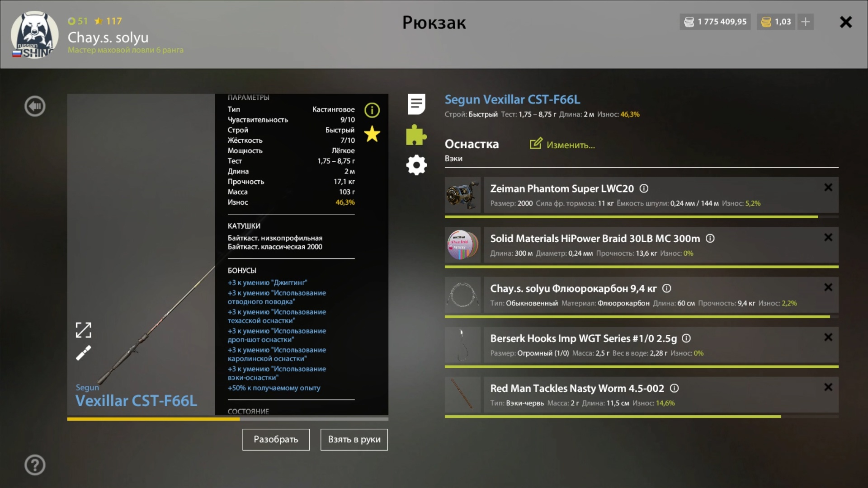868x488 pixels.
Task: Open the gear settings tab
Action: pyautogui.click(x=416, y=165)
